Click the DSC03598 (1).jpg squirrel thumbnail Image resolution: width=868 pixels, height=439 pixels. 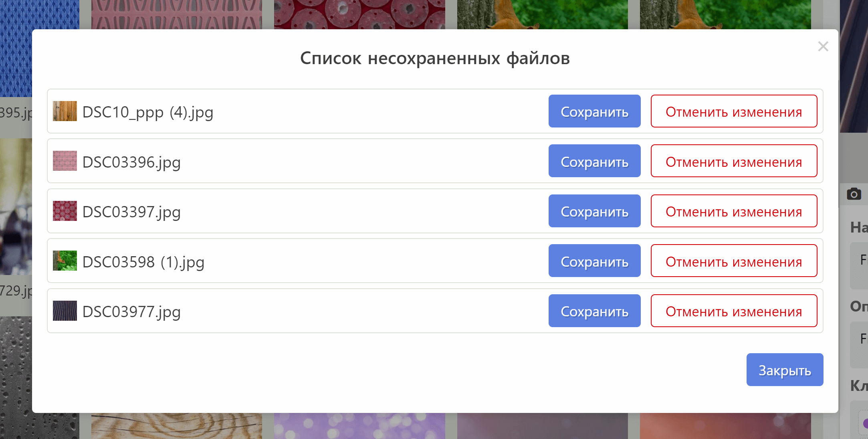tap(65, 261)
